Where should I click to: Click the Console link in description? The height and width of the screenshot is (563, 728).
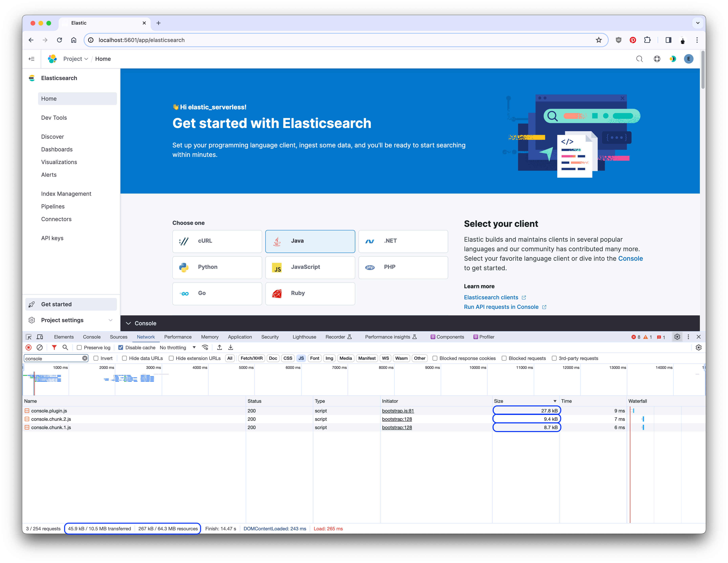pos(631,258)
